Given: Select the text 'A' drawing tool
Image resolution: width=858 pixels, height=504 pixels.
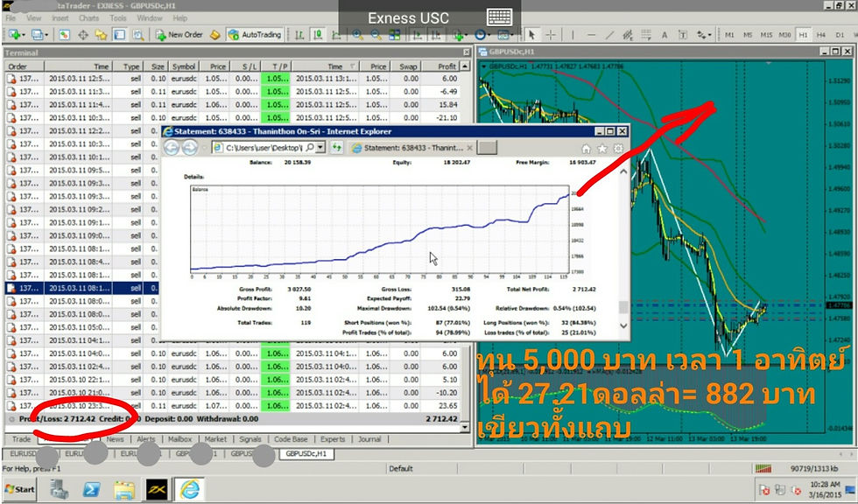Looking at the screenshot, I should click(665, 35).
